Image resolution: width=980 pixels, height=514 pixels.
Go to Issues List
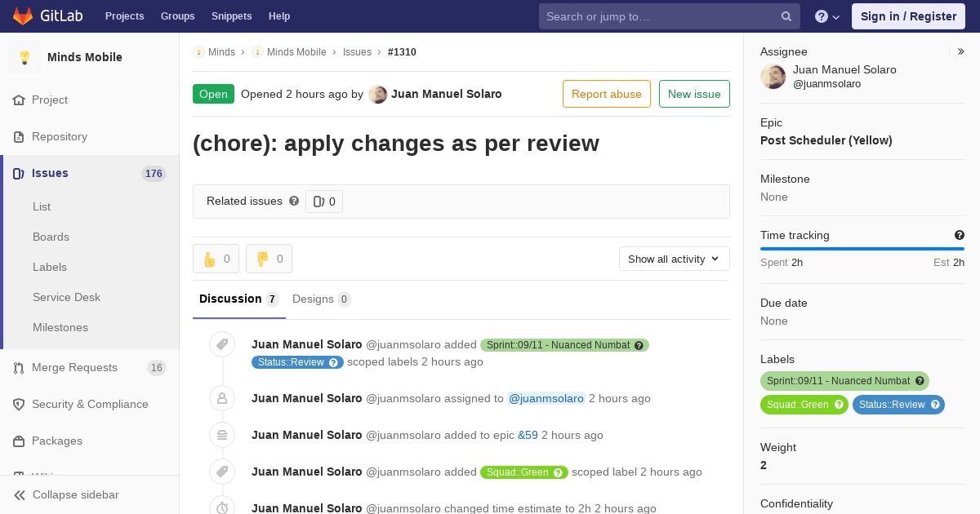(x=42, y=206)
